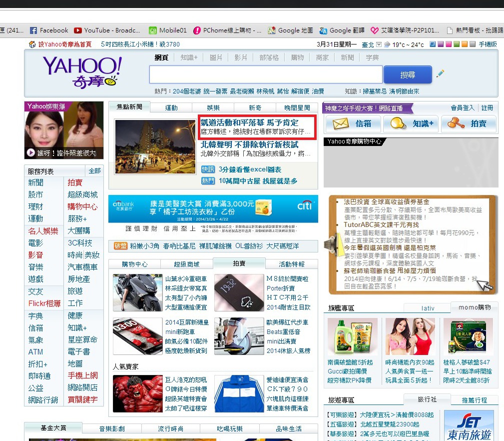Open the 艾噹洛學院-P2P101 bookmark
This screenshot has width=504, height=441.
point(405,30)
